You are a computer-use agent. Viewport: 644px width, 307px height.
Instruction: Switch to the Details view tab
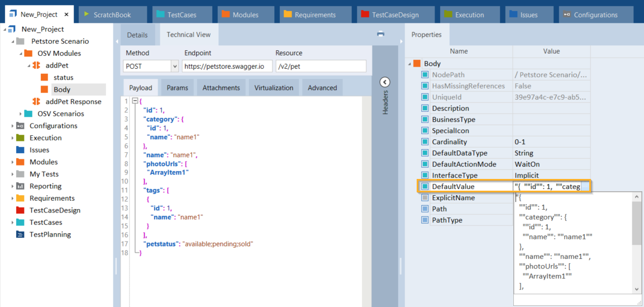click(x=137, y=35)
